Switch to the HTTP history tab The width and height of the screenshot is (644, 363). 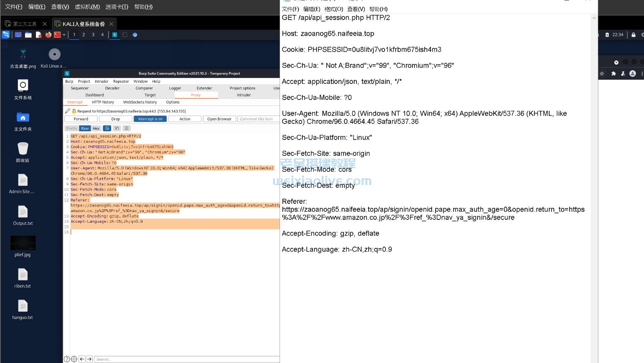click(103, 102)
